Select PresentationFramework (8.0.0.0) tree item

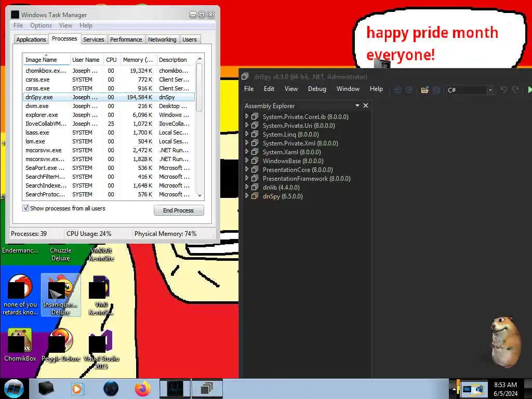pyautogui.click(x=307, y=179)
